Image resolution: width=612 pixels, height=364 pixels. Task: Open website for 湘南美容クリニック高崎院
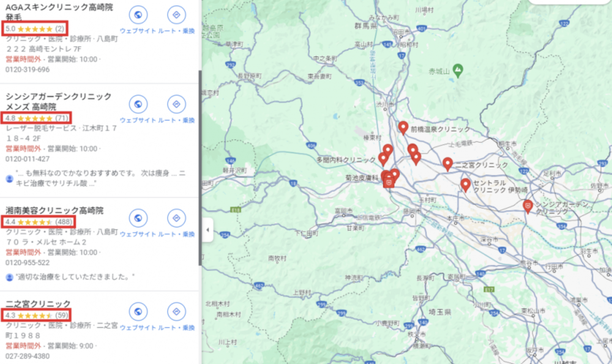point(138,218)
